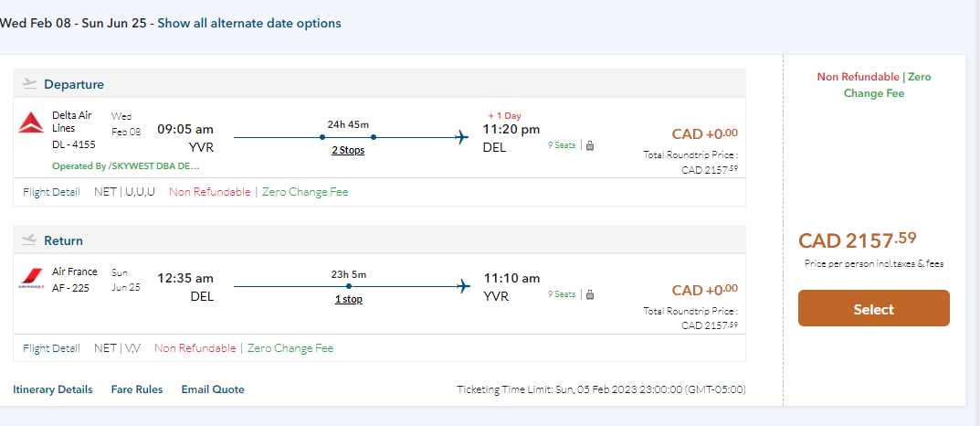980x426 pixels.
Task: Expand the 1 stop details for return
Action: (x=347, y=299)
